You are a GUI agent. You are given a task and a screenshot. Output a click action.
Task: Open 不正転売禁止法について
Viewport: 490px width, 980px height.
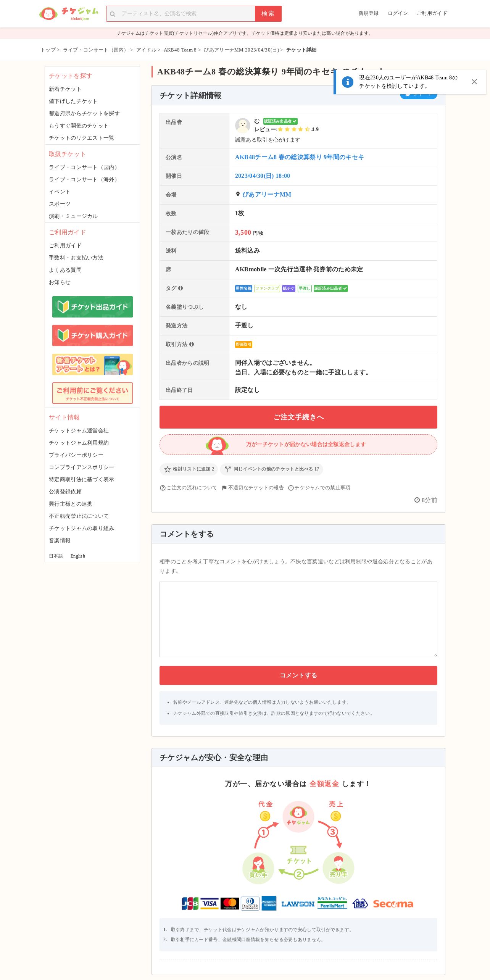(x=79, y=516)
